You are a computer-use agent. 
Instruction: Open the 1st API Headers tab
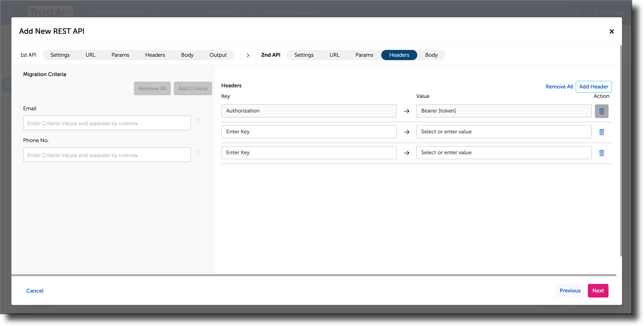tap(155, 55)
